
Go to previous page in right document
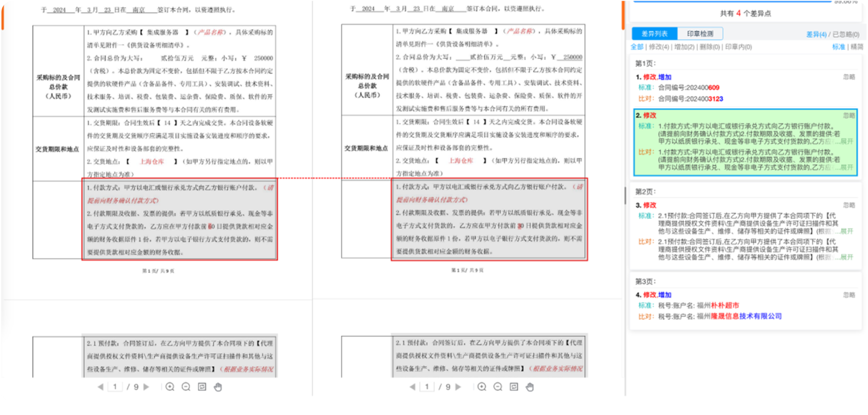pos(412,387)
